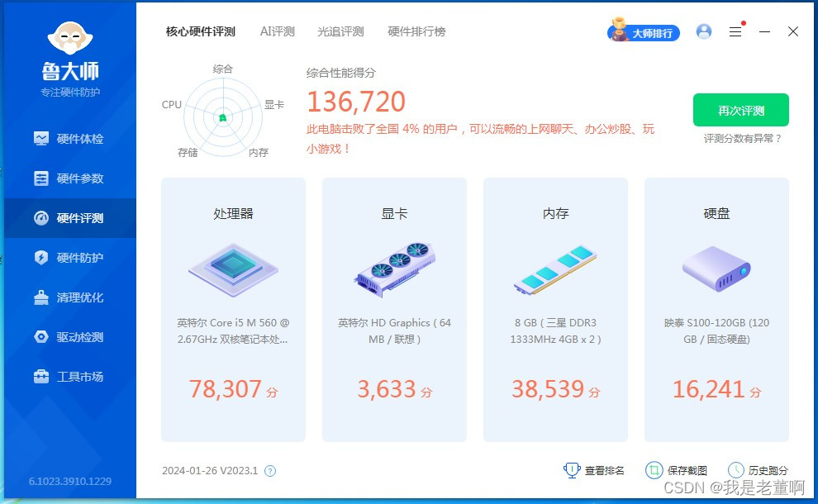
Task: Click the 78,307 processor score
Action: click(x=233, y=389)
